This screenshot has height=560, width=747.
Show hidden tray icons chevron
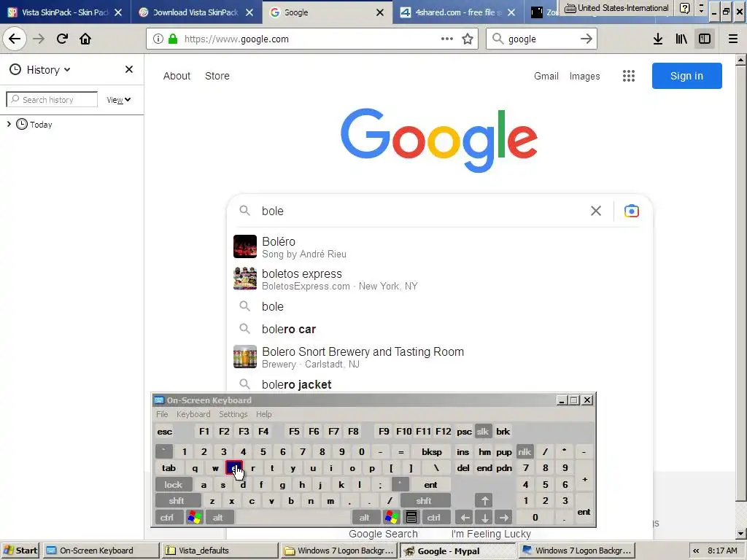click(x=696, y=551)
